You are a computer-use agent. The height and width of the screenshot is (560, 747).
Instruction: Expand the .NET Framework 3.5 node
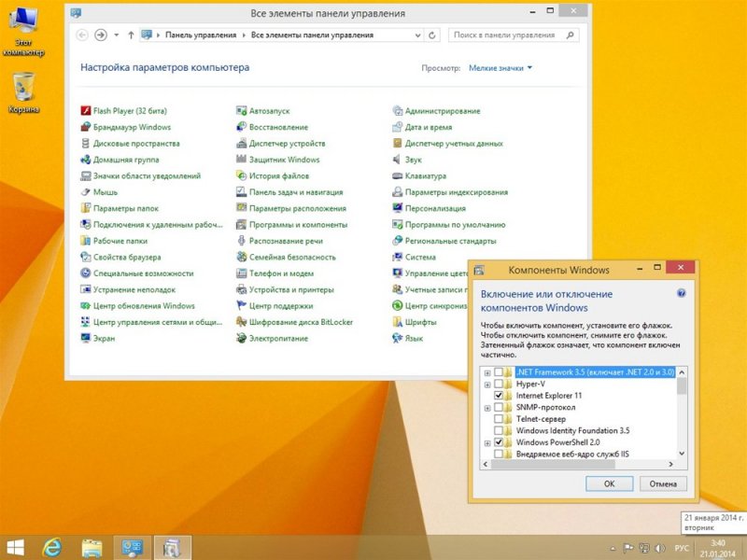pos(487,372)
